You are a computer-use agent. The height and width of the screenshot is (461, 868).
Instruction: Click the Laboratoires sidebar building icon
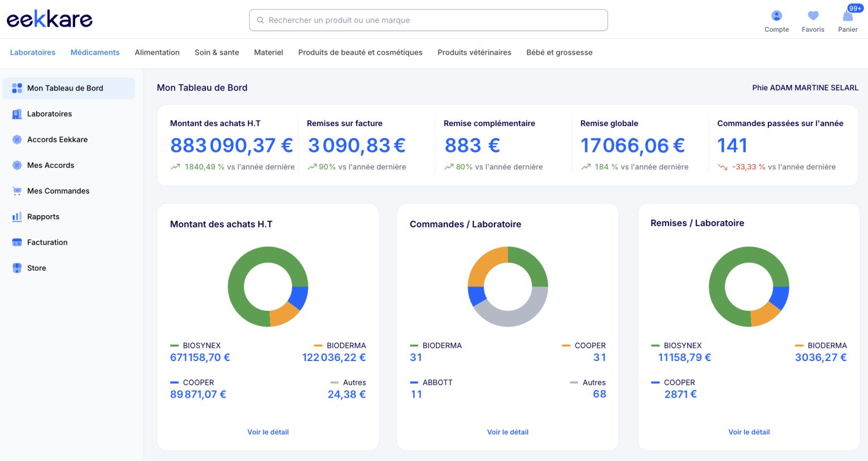point(17,114)
